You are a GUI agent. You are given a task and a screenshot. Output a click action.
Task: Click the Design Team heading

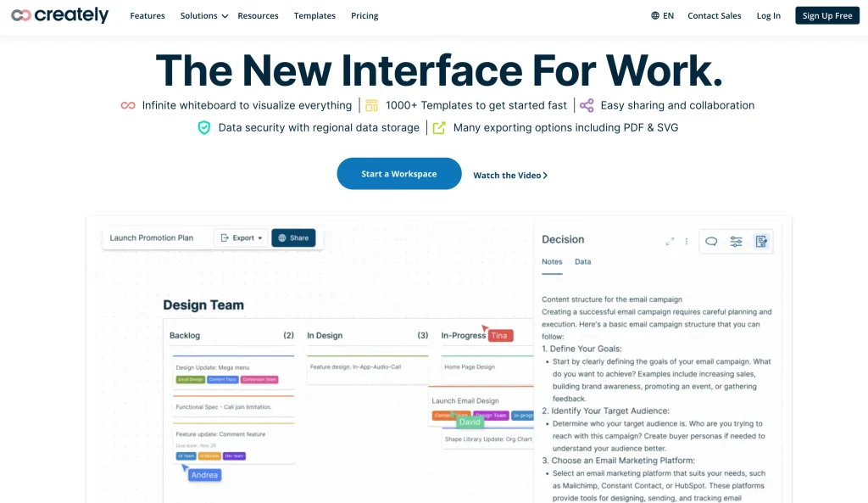pos(203,305)
